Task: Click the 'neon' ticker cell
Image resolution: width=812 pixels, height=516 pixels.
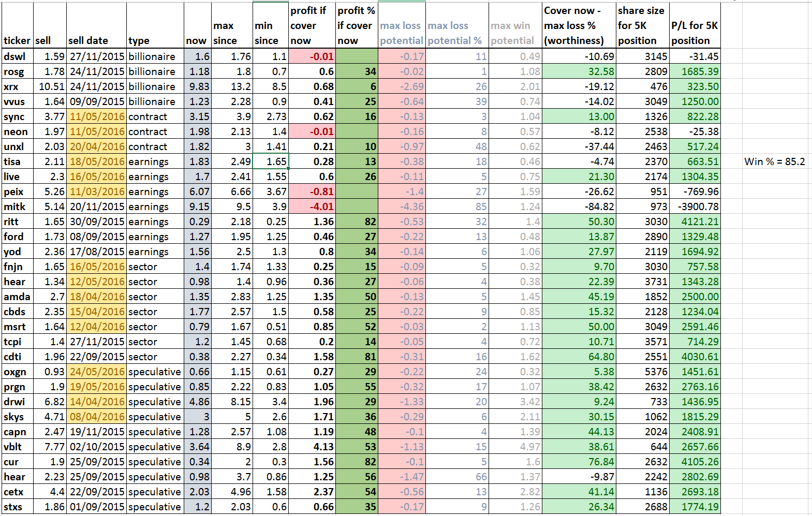Action: (x=18, y=131)
